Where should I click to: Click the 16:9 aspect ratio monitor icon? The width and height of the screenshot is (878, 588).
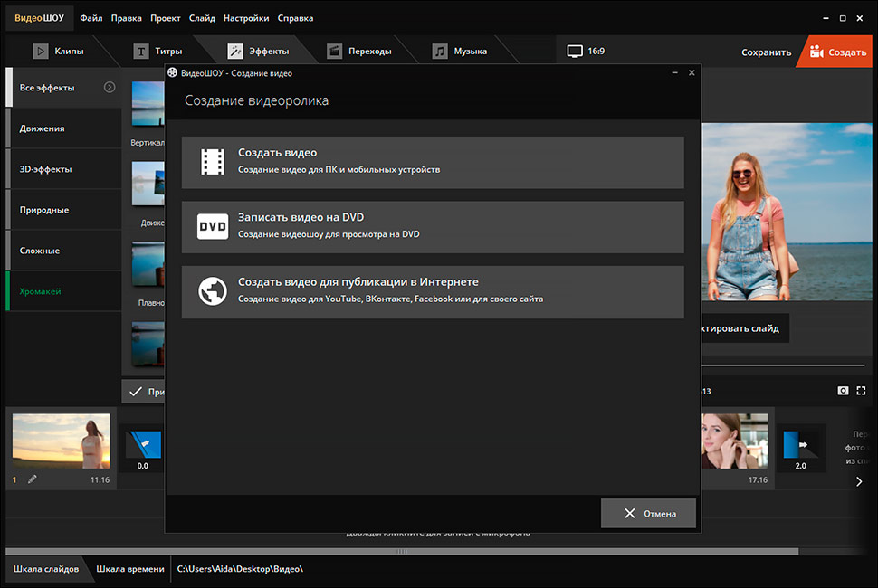point(575,52)
